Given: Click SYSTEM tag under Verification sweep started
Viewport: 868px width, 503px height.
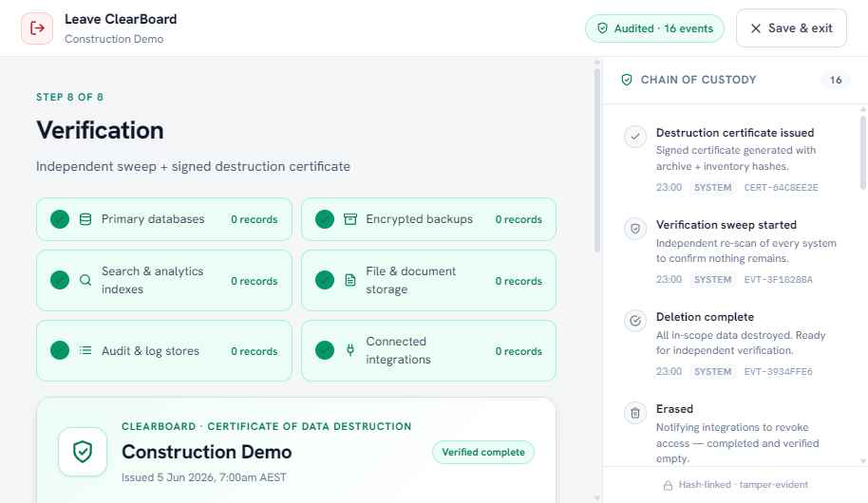Looking at the screenshot, I should 713,280.
